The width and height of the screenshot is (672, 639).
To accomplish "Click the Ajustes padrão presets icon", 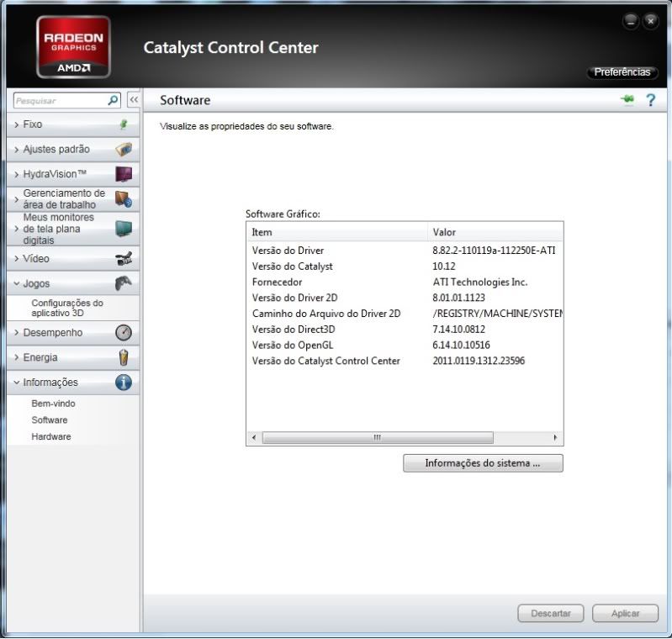I will (124, 149).
